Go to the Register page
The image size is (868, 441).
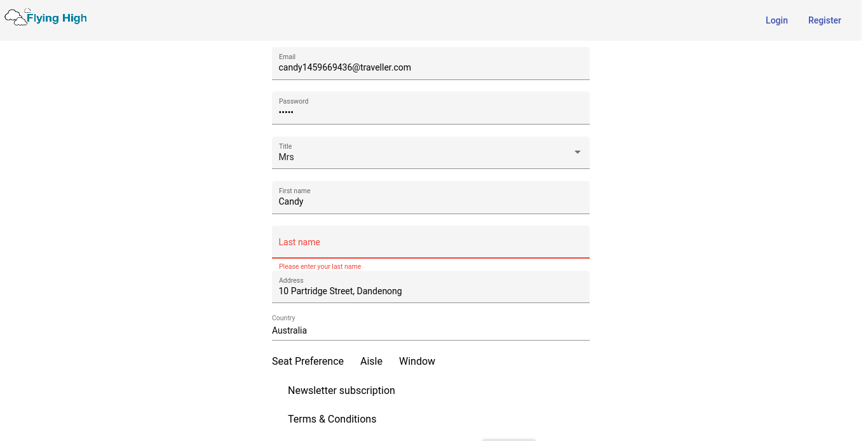[x=825, y=20]
